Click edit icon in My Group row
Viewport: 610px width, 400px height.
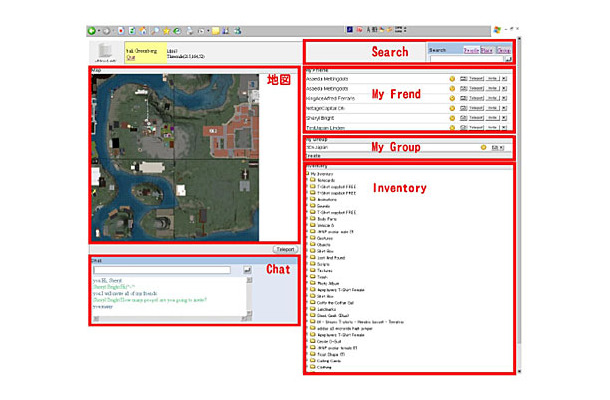click(x=494, y=147)
